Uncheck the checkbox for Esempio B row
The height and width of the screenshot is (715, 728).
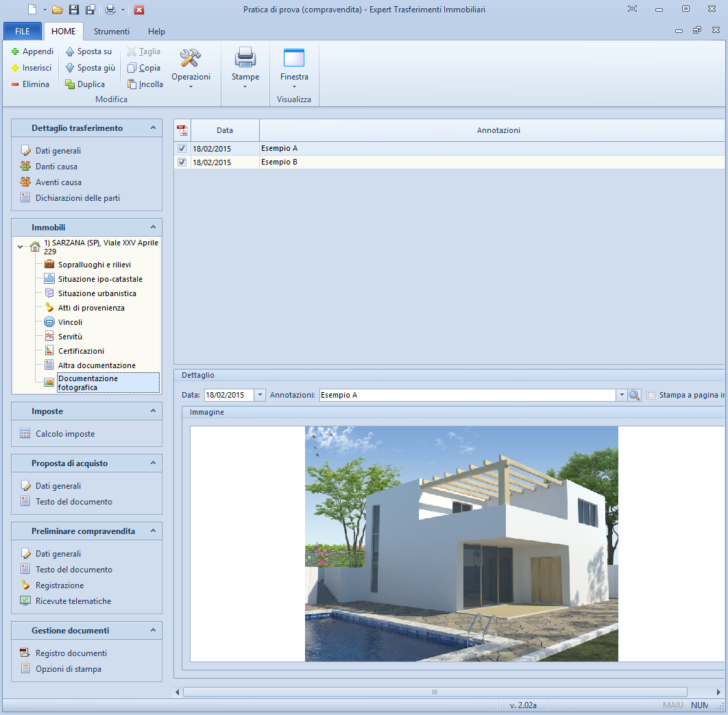[x=182, y=162]
